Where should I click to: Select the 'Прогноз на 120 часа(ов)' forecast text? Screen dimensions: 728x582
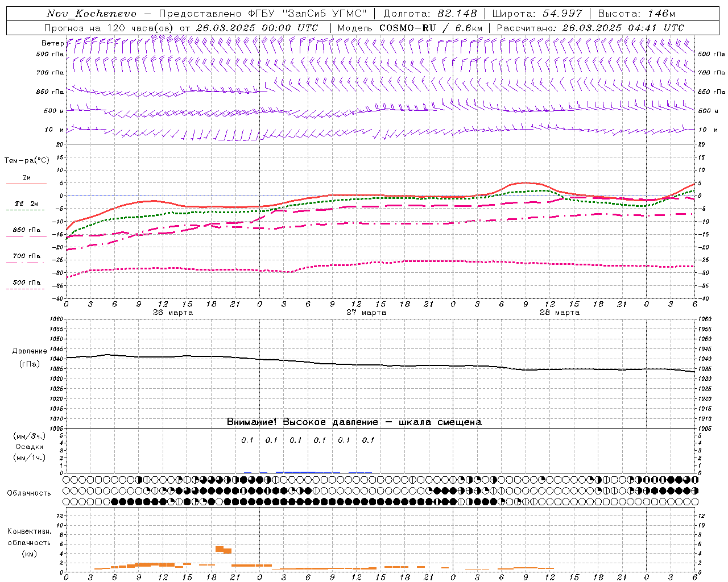point(110,28)
